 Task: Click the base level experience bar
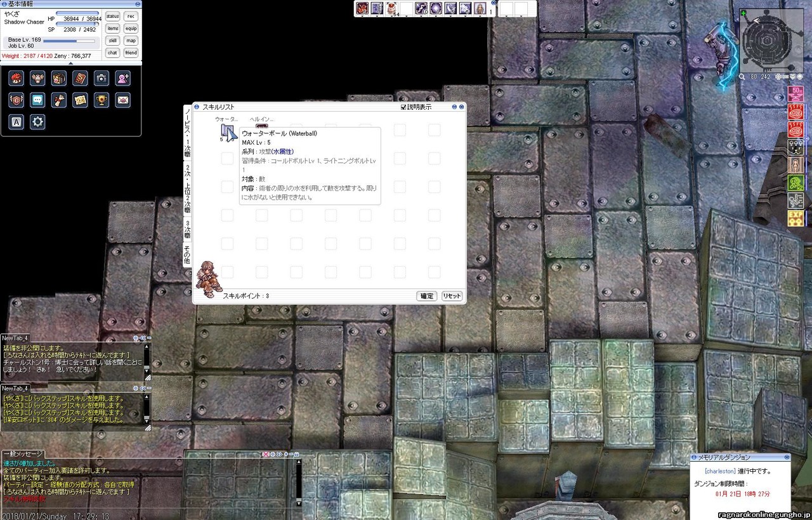(69, 41)
